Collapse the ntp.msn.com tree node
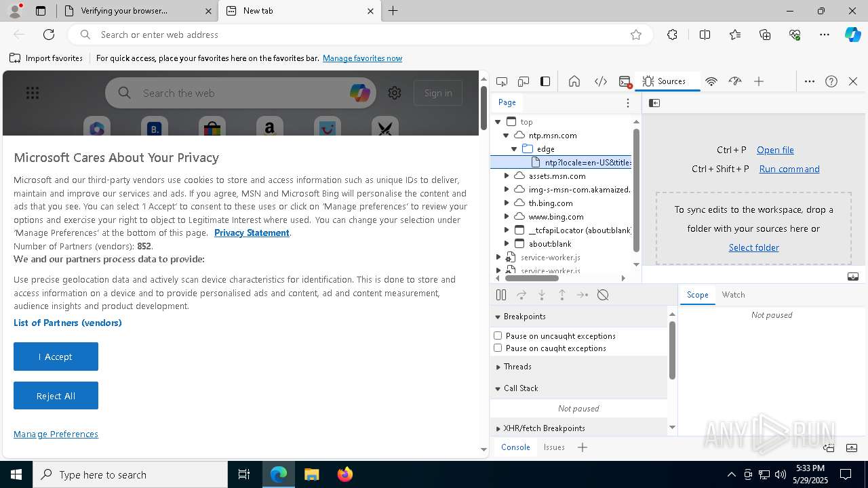This screenshot has width=868, height=488. click(x=506, y=136)
